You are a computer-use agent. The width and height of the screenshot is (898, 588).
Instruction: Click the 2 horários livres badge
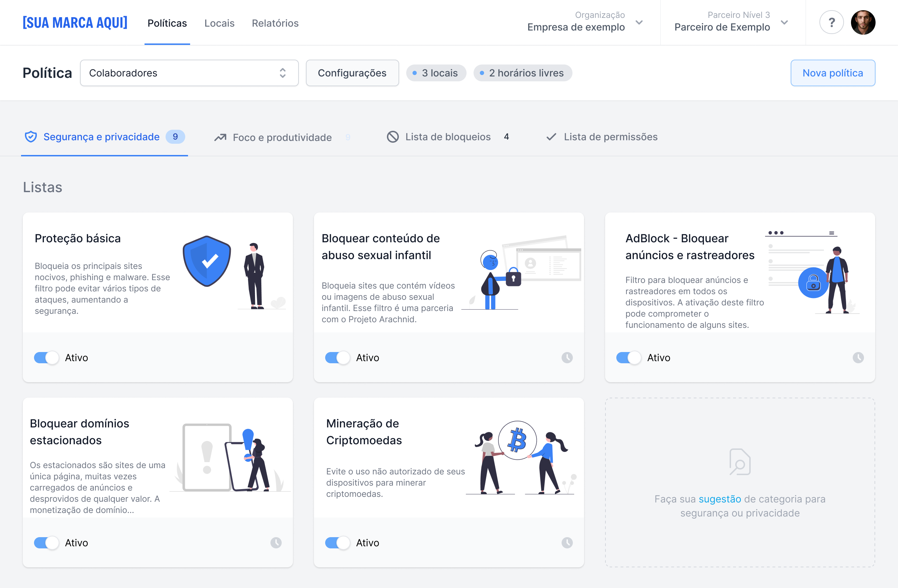click(522, 73)
